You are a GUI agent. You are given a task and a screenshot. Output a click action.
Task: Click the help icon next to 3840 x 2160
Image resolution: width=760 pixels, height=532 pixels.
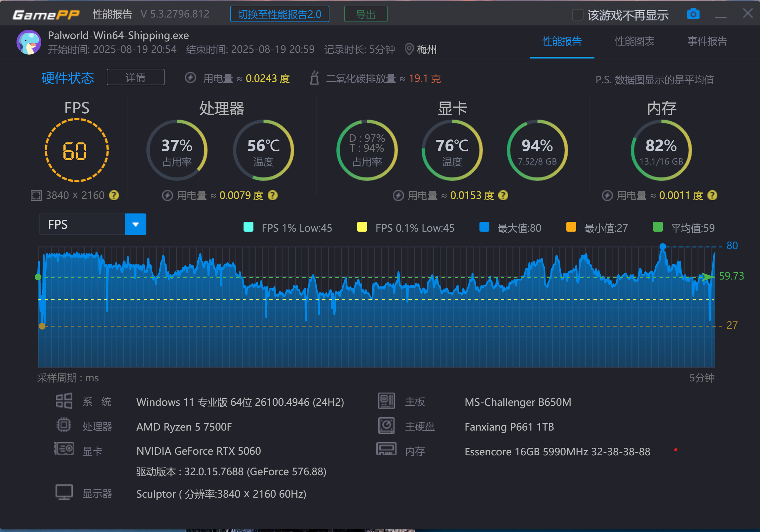click(x=114, y=195)
